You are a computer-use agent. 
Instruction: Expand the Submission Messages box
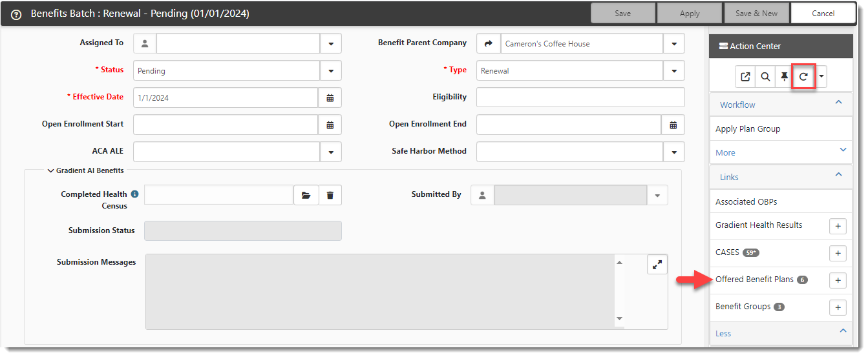(x=657, y=265)
